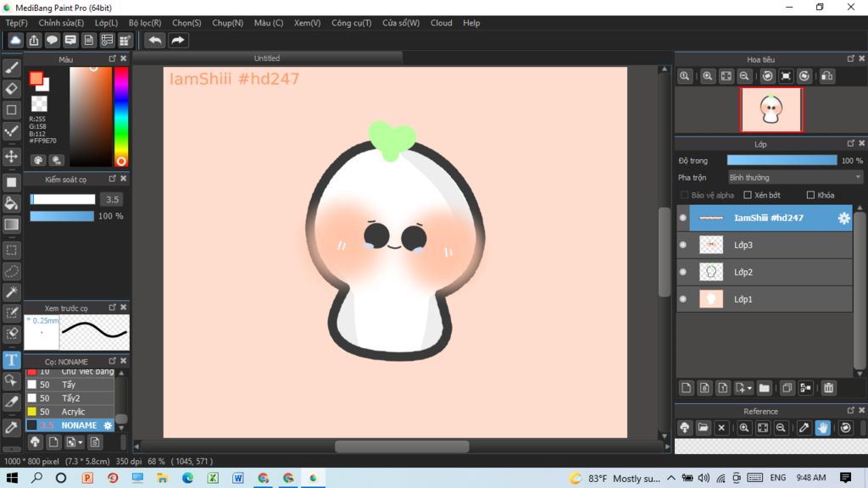Click the Undo arrow in the toolbar

coord(155,41)
